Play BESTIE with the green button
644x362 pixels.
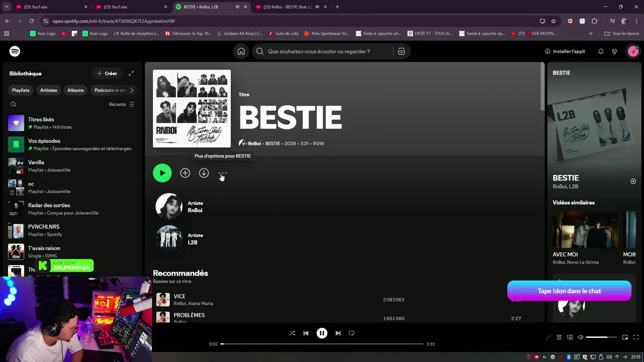click(x=162, y=173)
